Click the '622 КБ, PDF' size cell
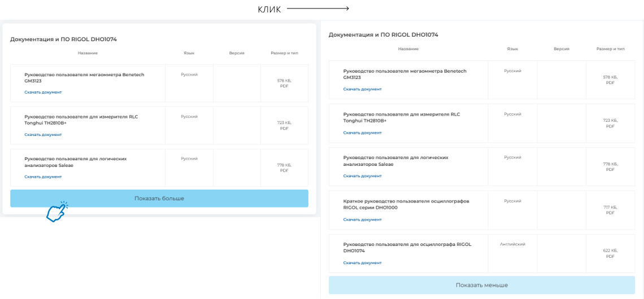The image size is (644, 299). click(x=610, y=253)
